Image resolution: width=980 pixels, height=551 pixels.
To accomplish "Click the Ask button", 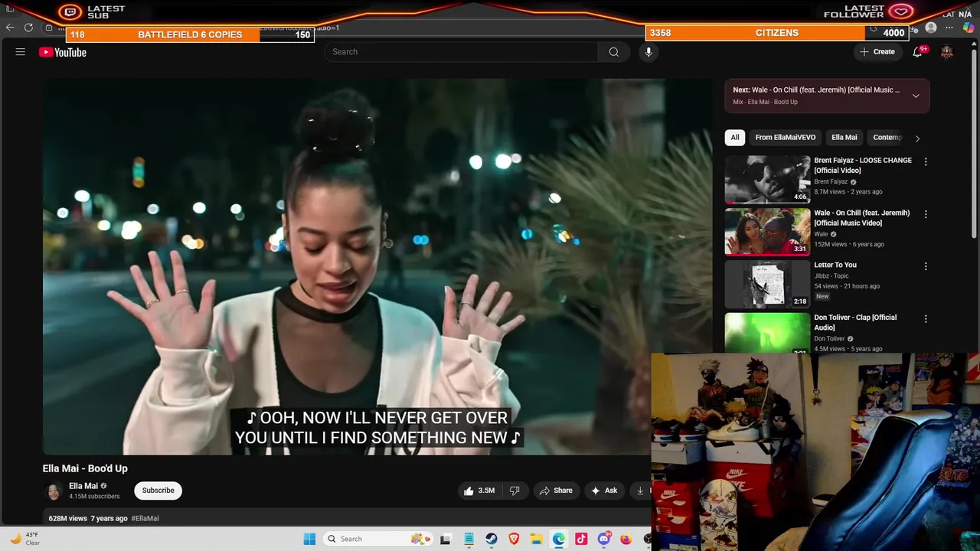I will 603,491.
